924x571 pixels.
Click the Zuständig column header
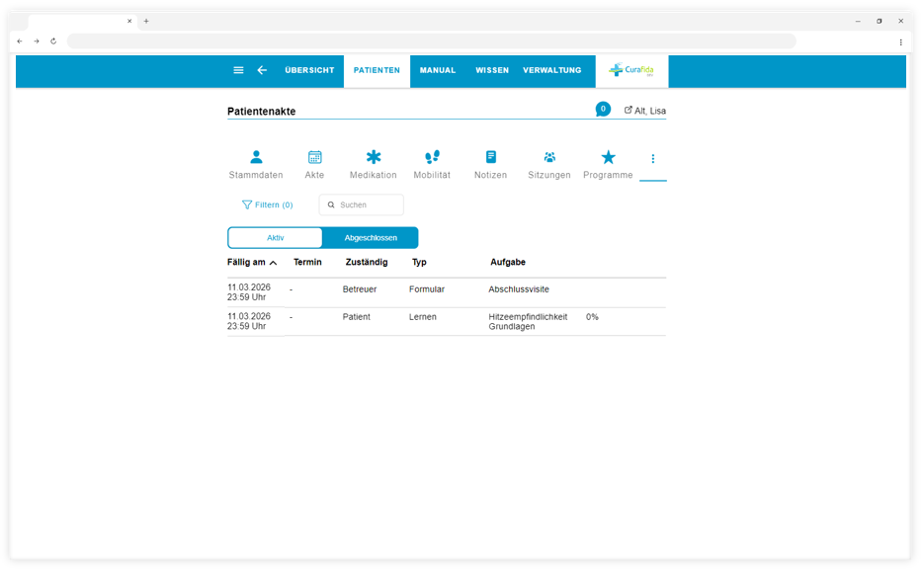(x=367, y=262)
